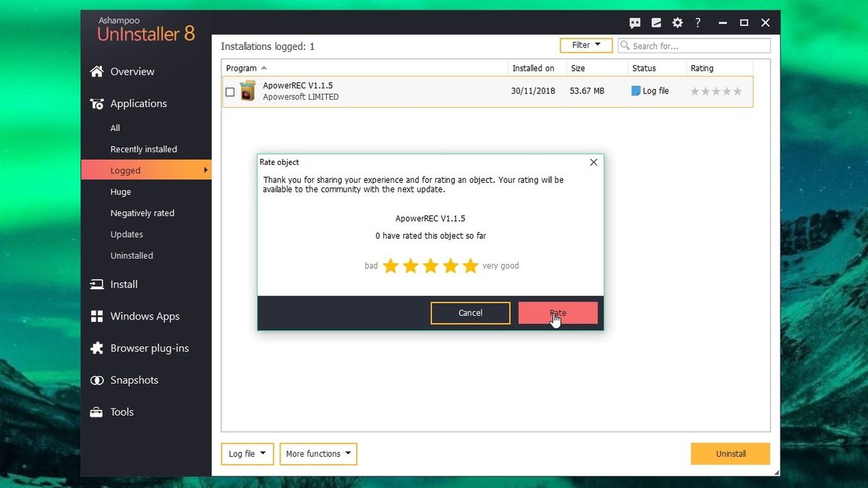The width and height of the screenshot is (868, 488).
Task: Click the Applications section icon
Action: point(96,103)
